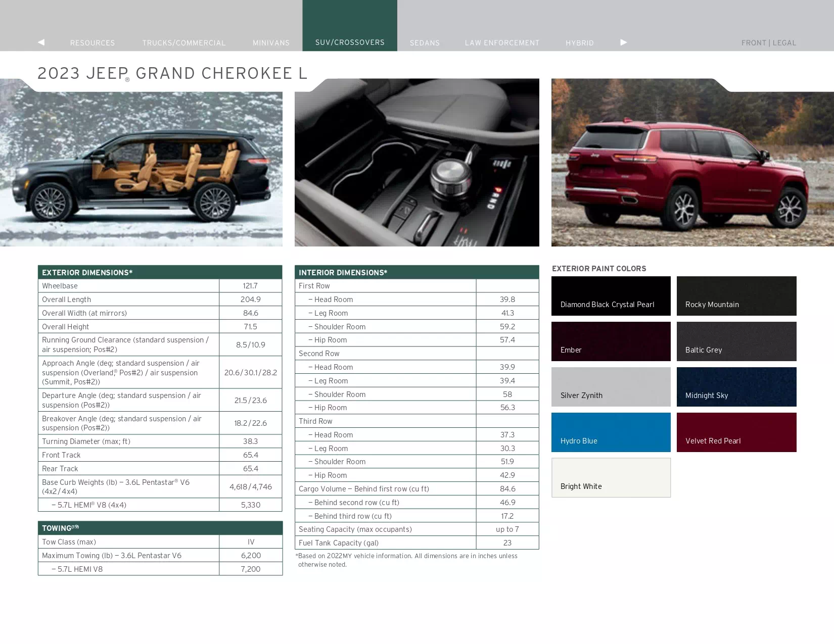Choose the Ember paint swatch
Screen dimensions: 834x644
tap(611, 341)
